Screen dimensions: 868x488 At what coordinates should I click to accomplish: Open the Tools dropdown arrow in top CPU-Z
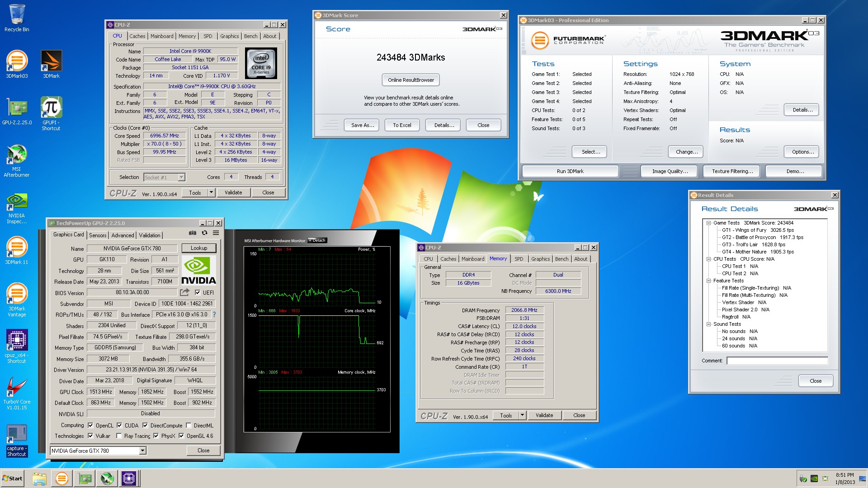click(211, 192)
